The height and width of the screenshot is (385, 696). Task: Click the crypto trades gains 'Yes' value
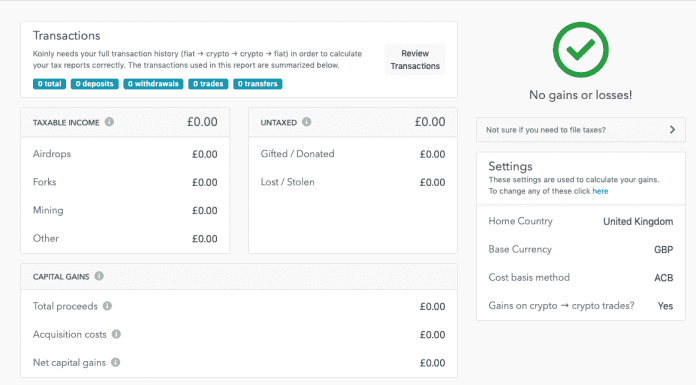[665, 306]
